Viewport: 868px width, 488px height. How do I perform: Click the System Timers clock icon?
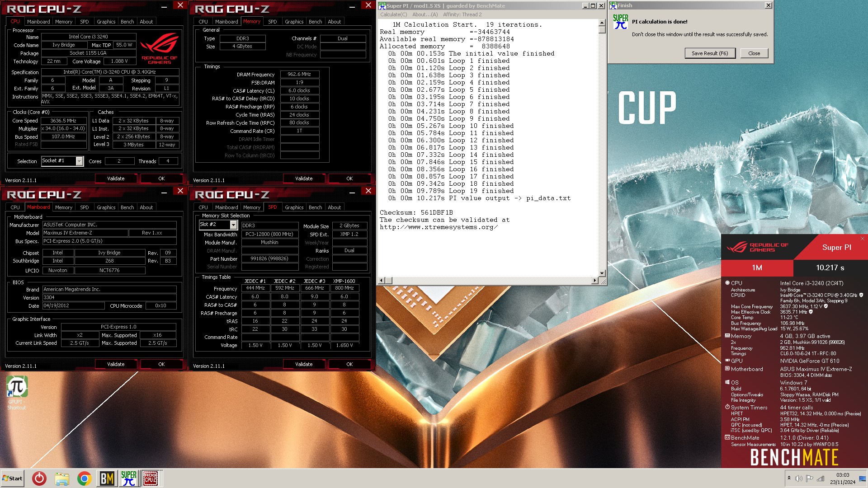coord(727,407)
